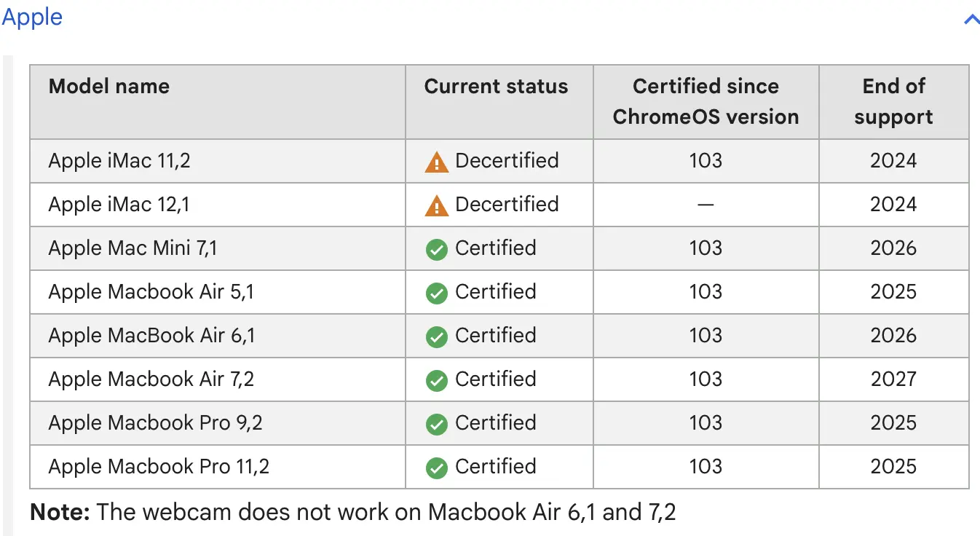Click Certified since ChromeOS version header
The image size is (980, 536).
point(706,102)
